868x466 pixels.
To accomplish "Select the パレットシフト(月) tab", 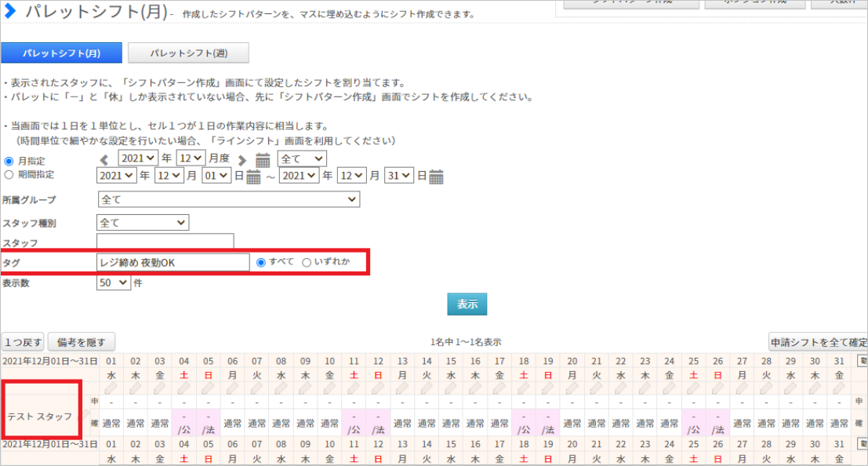I will tap(61, 53).
